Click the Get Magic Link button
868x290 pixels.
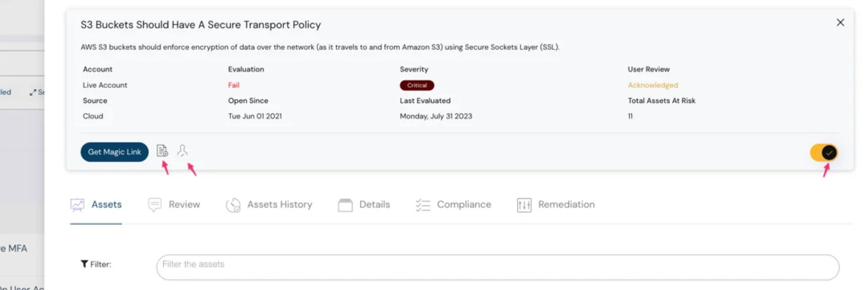click(x=114, y=151)
